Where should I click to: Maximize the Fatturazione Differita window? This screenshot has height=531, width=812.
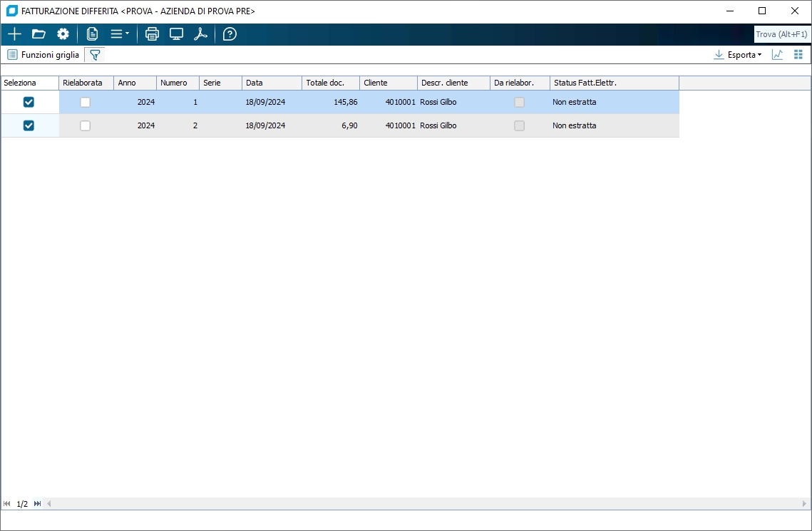tap(762, 11)
